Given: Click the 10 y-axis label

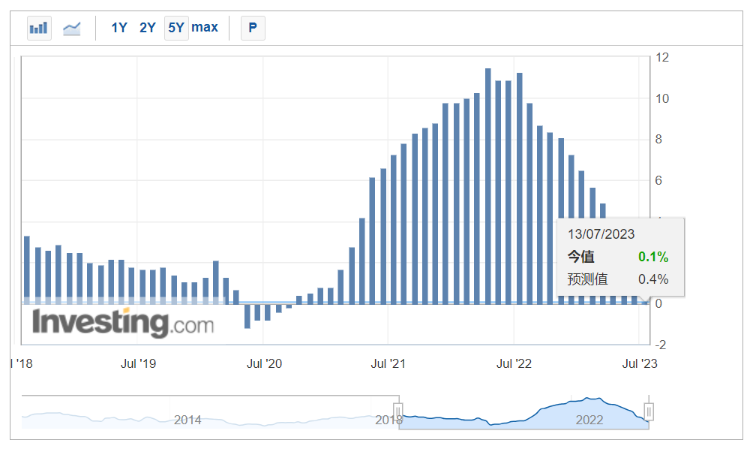Looking at the screenshot, I should pos(662,99).
